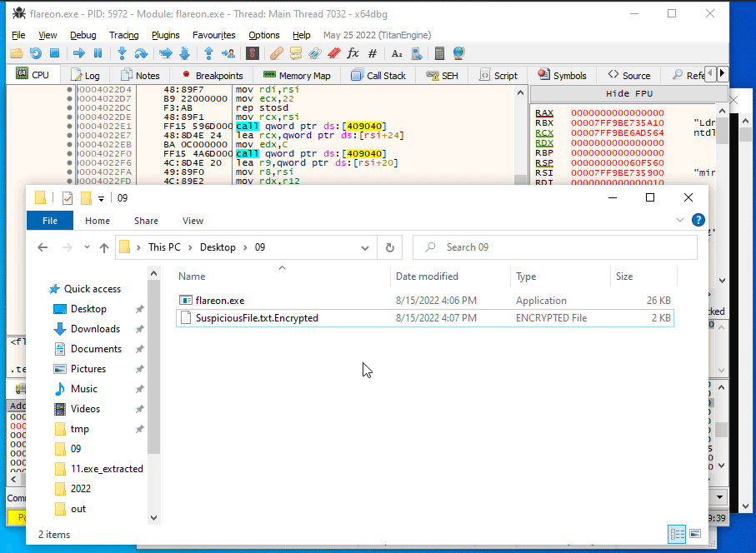
Task: Click the globe icon in x64dbg toolbar
Action: click(459, 53)
